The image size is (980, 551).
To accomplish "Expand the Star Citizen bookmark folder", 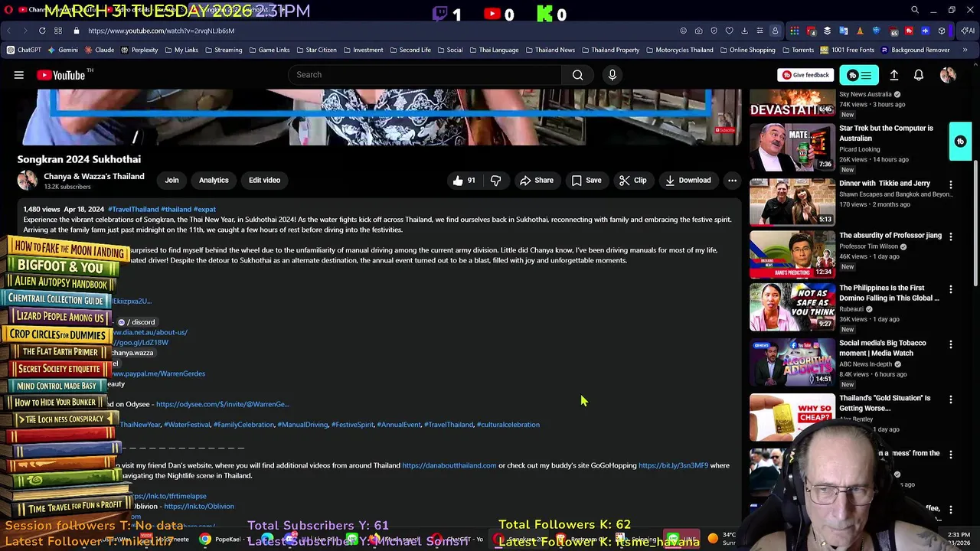I will click(x=316, y=50).
